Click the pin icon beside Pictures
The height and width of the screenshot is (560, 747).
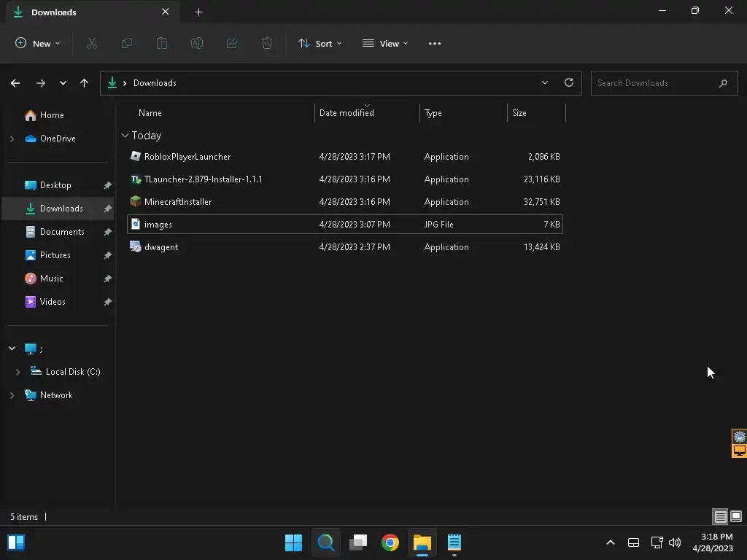pos(108,255)
